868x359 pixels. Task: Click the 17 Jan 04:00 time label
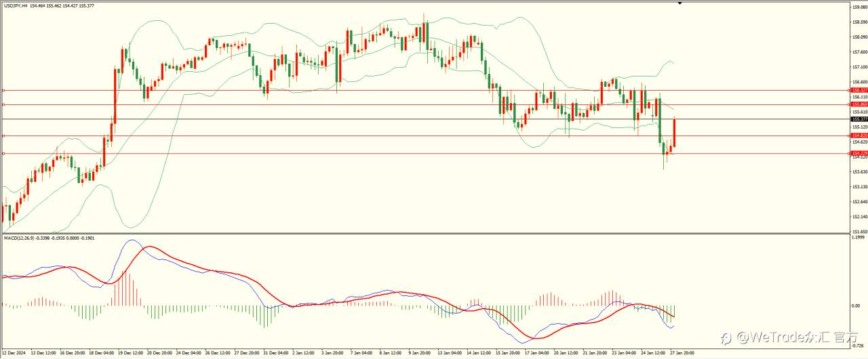click(536, 353)
